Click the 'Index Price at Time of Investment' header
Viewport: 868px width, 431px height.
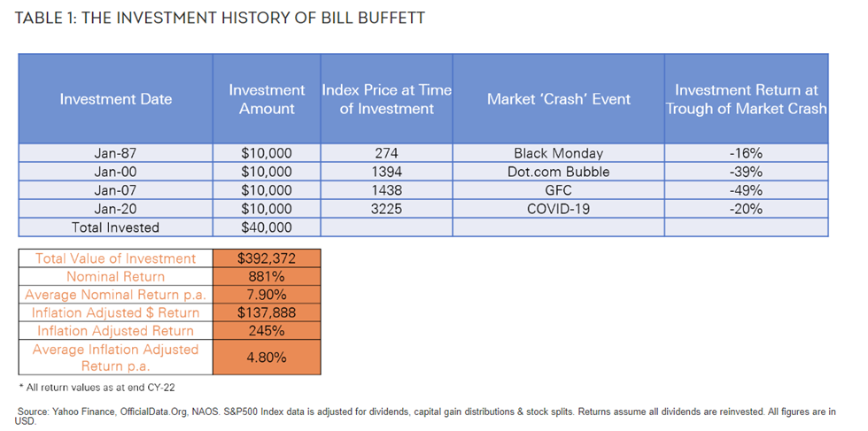tap(386, 99)
